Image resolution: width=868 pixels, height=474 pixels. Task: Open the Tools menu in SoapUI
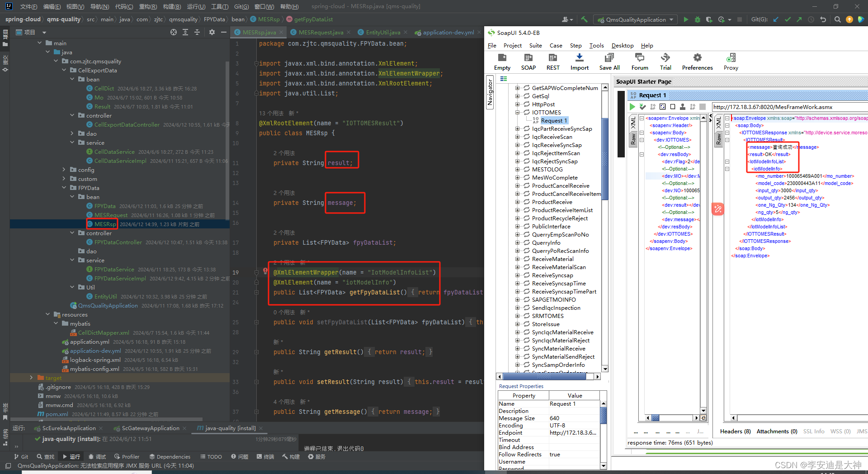click(x=596, y=45)
